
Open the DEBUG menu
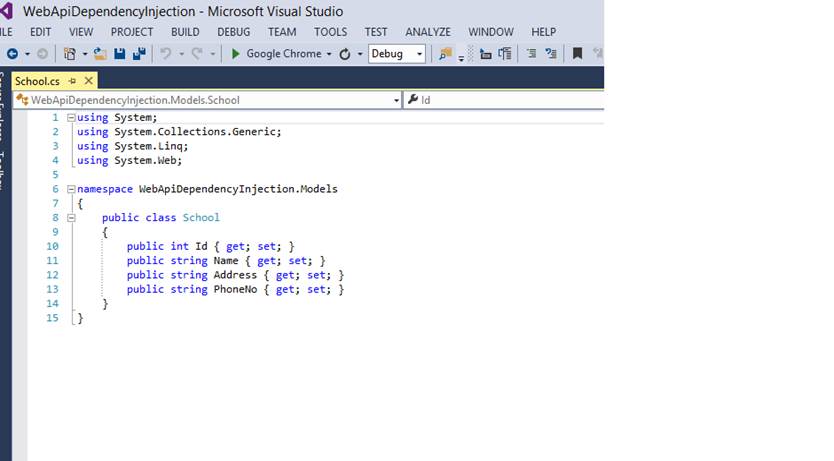(233, 32)
